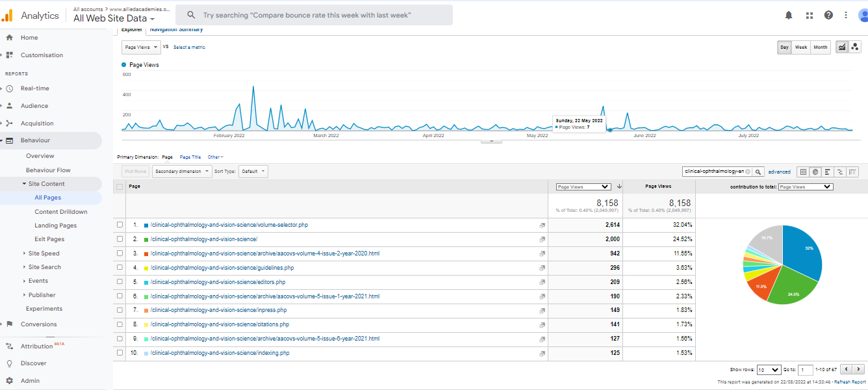Click the table search magnifier button

[758, 172]
